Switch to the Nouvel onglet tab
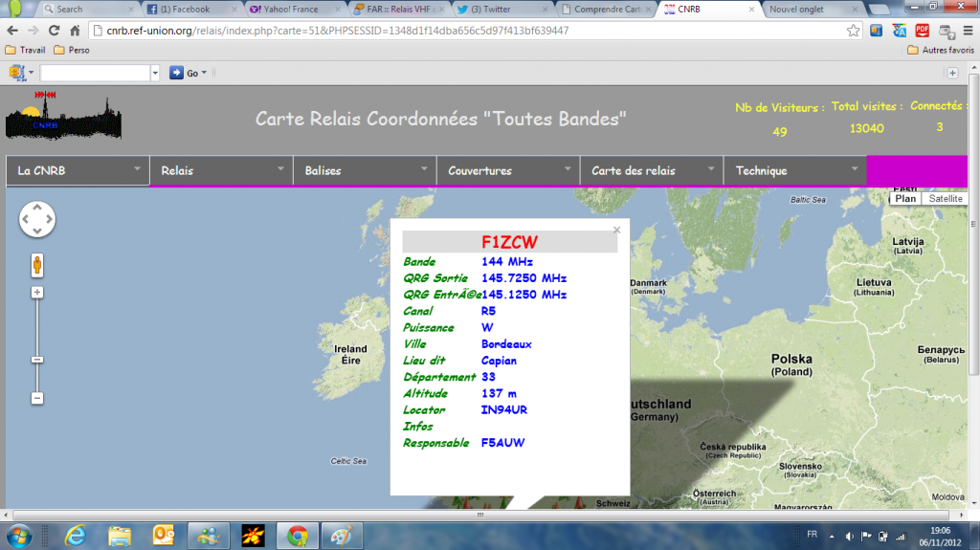This screenshot has width=980, height=550. (813, 10)
